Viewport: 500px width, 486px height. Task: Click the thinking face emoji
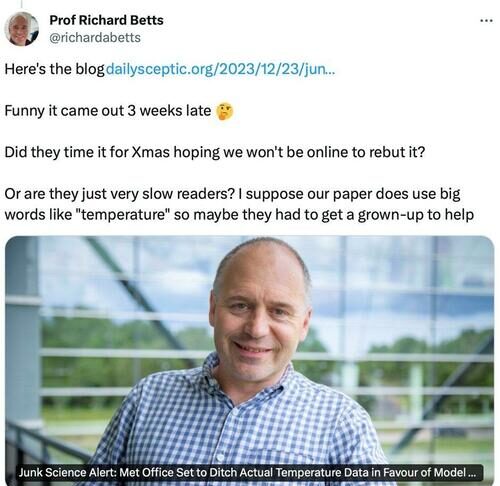coord(225,111)
